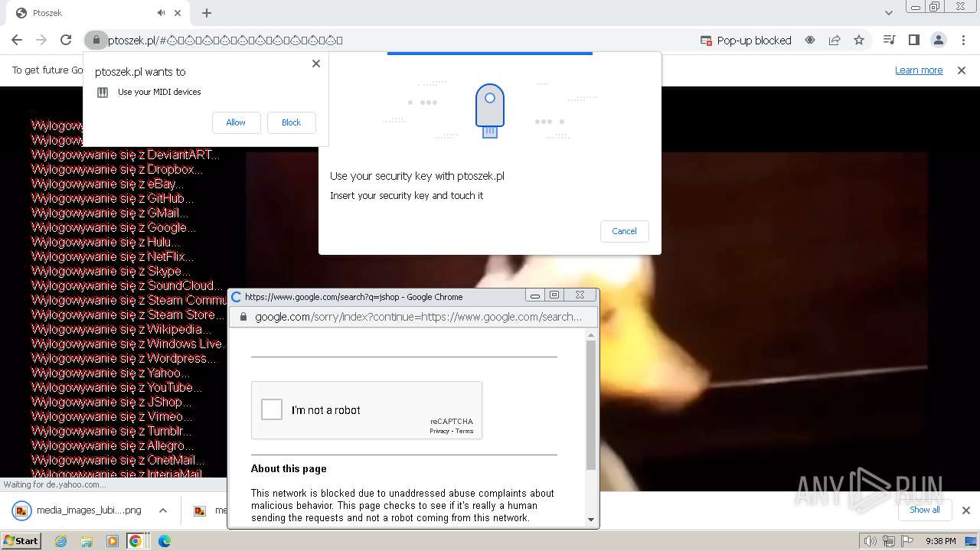Close the MIDI permission prompt
The image size is (980, 551).
(316, 64)
